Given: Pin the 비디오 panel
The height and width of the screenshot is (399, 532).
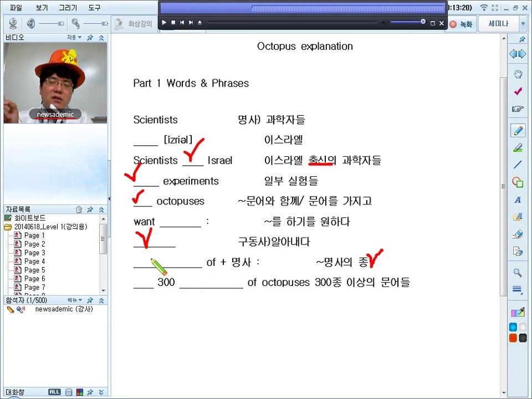Looking at the screenshot, I should (90, 37).
